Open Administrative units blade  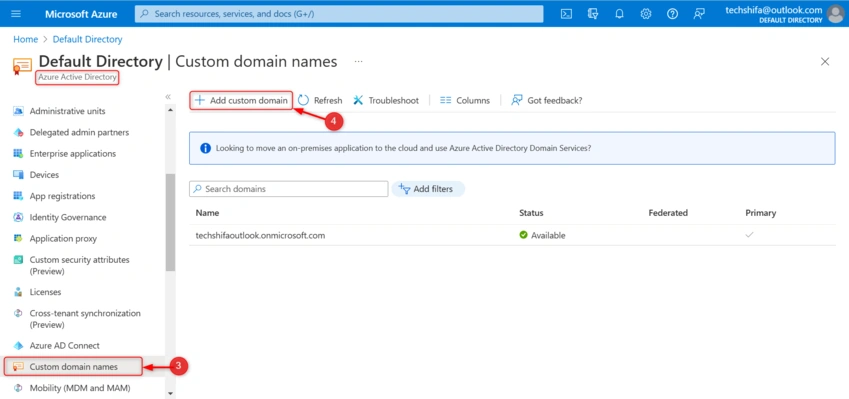(68, 111)
